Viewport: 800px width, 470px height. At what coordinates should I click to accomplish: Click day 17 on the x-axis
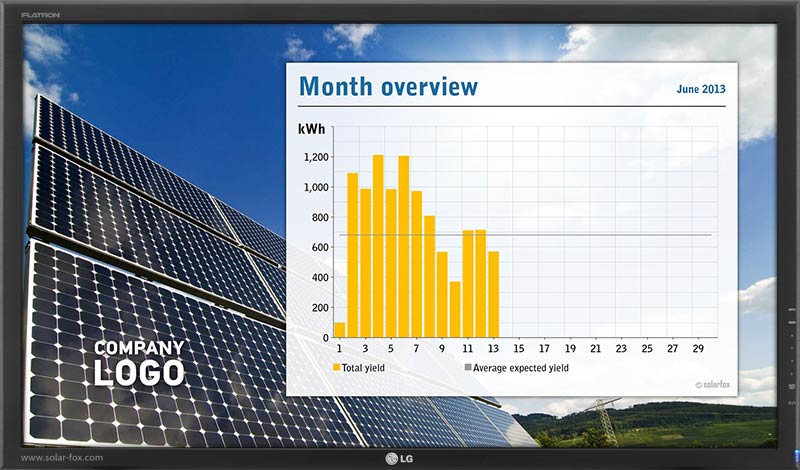(x=544, y=349)
